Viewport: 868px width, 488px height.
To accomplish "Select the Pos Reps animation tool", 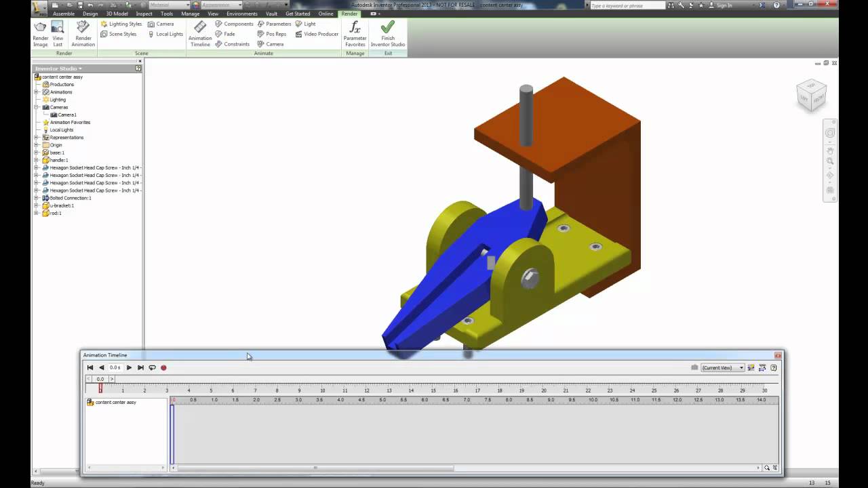I will click(x=272, y=34).
